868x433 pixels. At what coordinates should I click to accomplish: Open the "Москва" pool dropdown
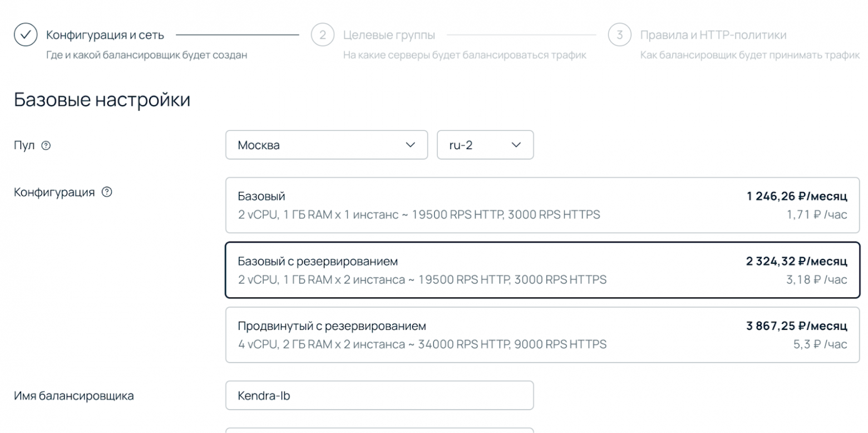coord(326,145)
